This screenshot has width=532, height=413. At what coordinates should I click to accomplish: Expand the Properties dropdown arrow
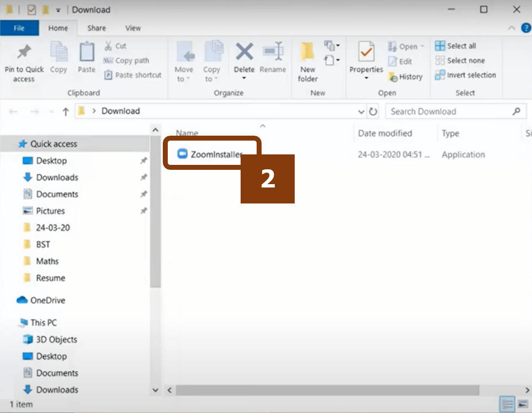coord(366,78)
